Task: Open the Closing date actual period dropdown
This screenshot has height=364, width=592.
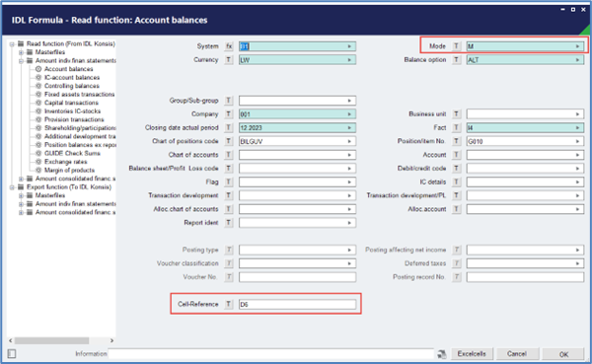Action: 349,127
